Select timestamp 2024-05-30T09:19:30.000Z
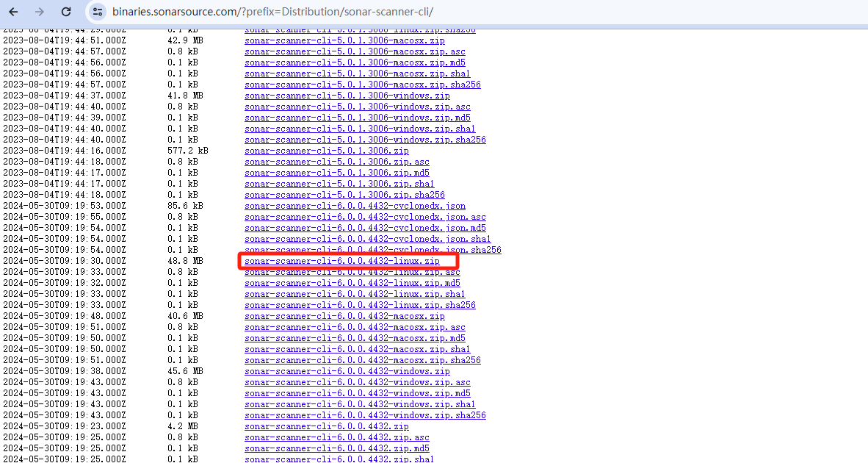This screenshot has width=868, height=463. pos(65,261)
